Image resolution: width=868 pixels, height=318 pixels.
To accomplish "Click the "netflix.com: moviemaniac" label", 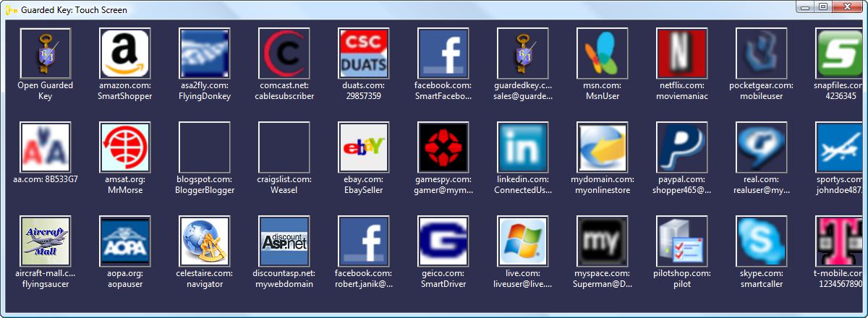I will point(682,90).
